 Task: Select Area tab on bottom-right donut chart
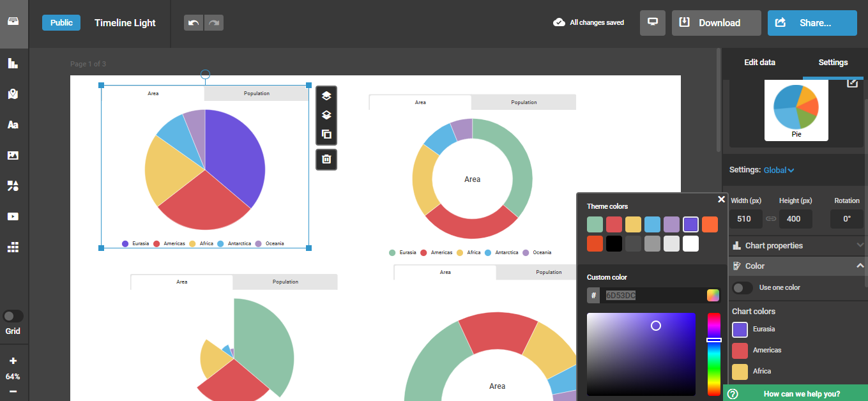(445, 272)
